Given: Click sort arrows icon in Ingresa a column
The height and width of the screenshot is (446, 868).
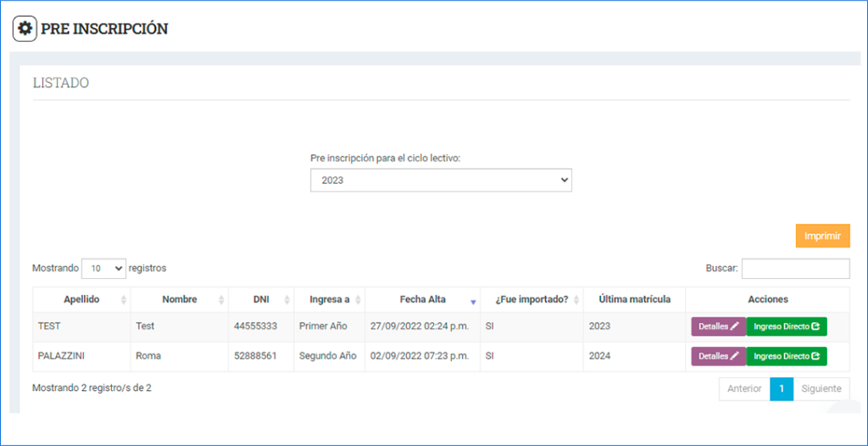Looking at the screenshot, I should pyautogui.click(x=358, y=300).
